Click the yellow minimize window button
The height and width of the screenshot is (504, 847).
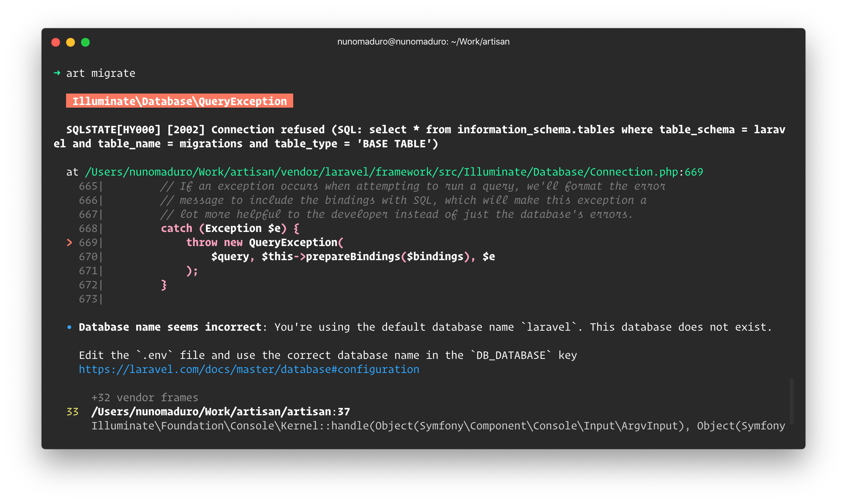[71, 42]
